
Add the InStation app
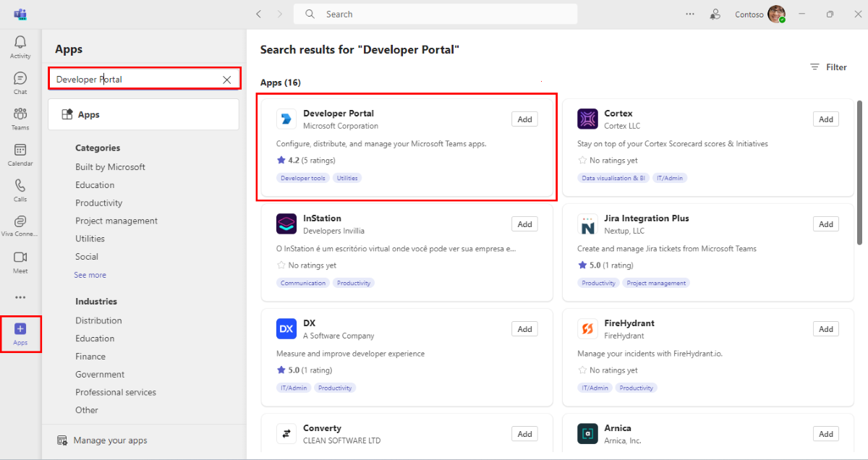[x=524, y=224]
